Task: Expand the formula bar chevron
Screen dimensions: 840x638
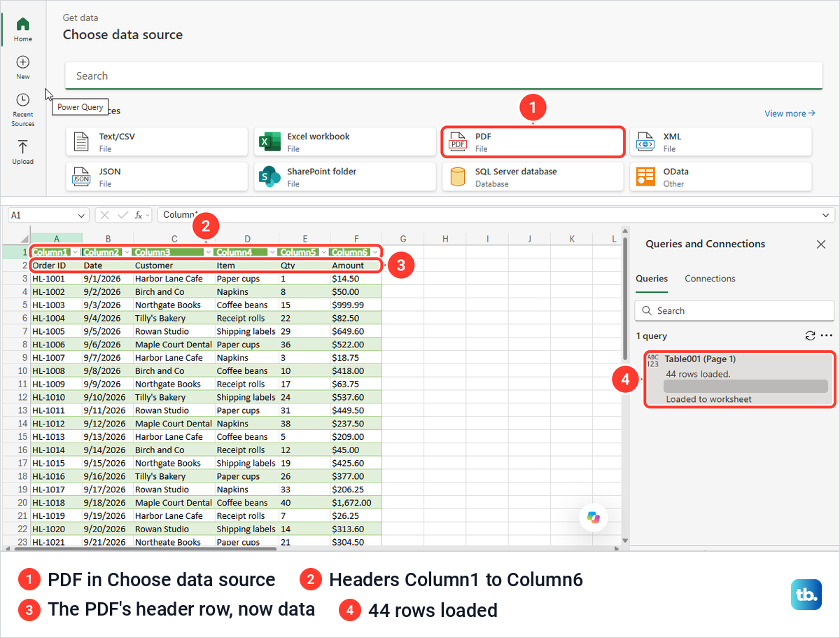Action: point(827,215)
